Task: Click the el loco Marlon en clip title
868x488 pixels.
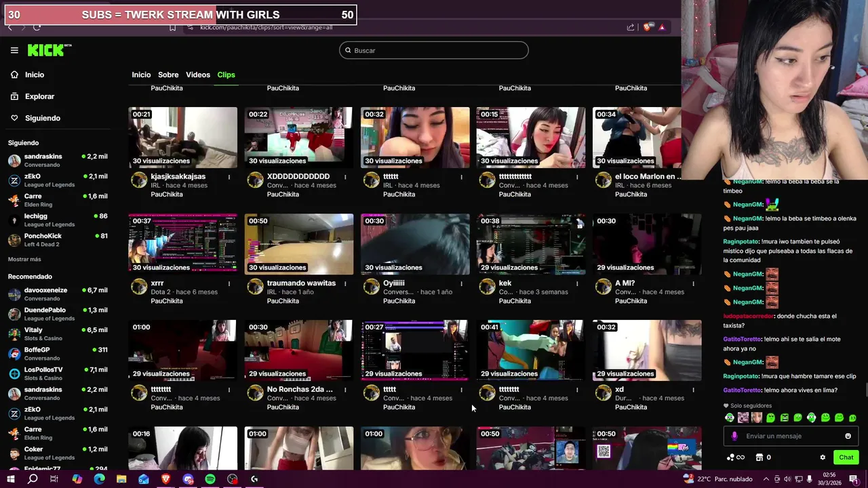Action: [x=648, y=176]
